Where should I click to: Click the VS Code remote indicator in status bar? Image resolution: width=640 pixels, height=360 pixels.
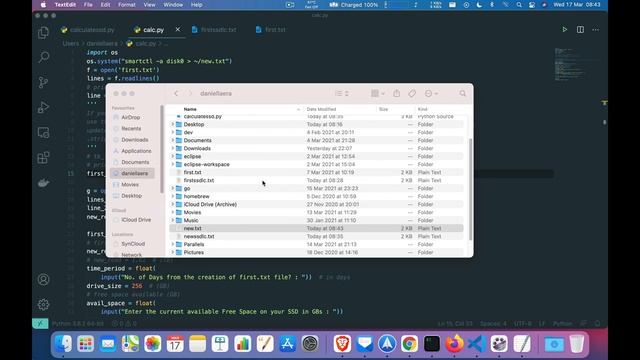40,324
